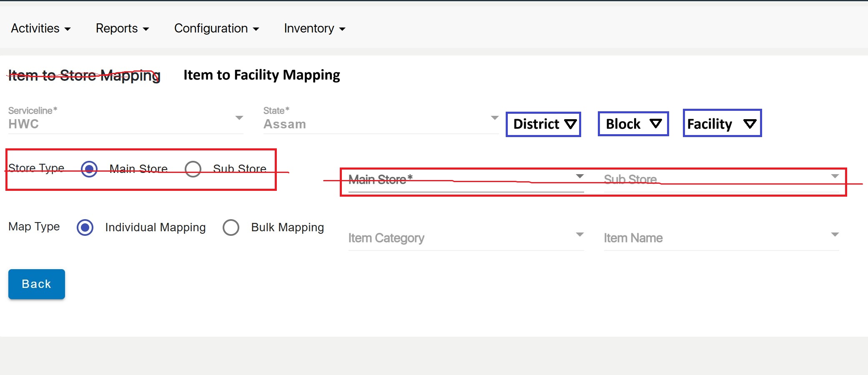Open the District dropdown

click(543, 124)
